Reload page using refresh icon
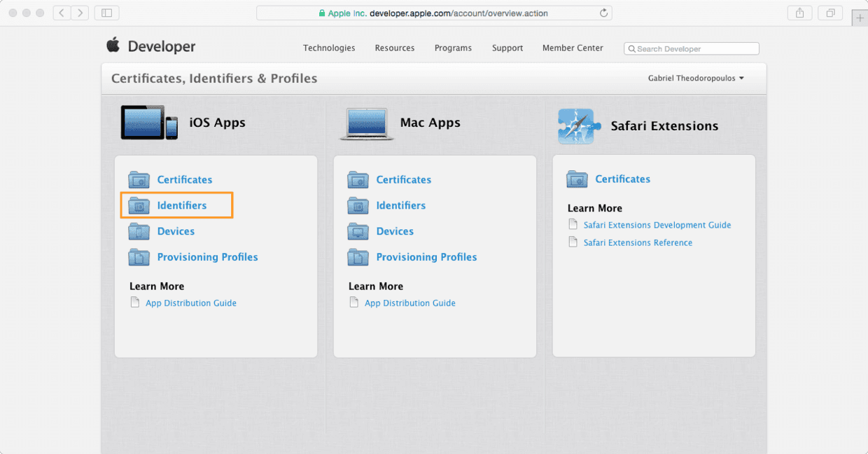Screen dimensions: 868x454 click(x=603, y=13)
